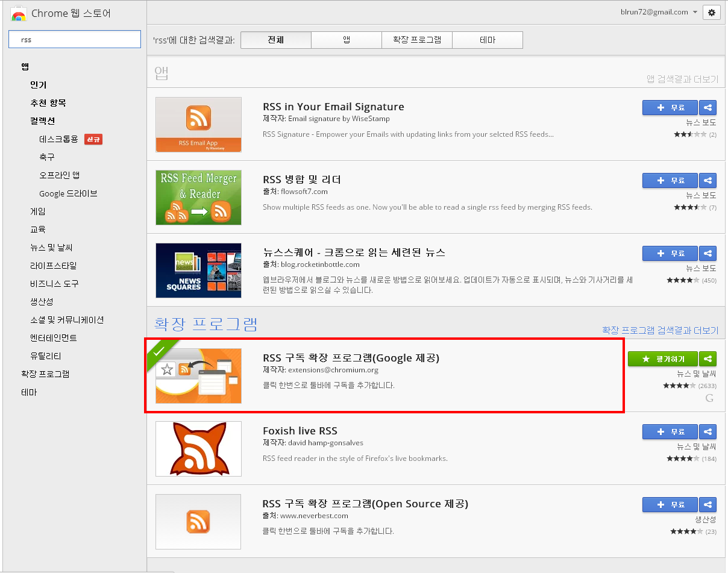Viewport: 728px width, 573px height.
Task: Open the Foxish live RSS title
Action: 300,431
